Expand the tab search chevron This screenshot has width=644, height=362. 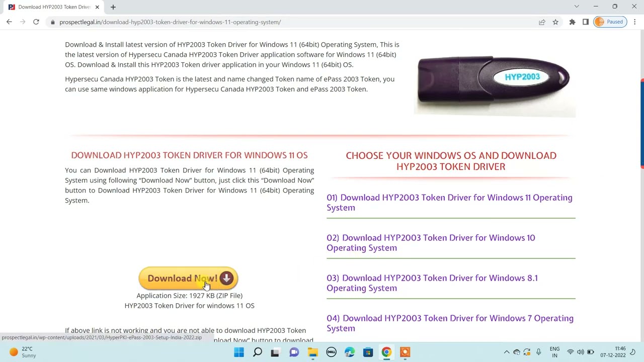tap(577, 7)
